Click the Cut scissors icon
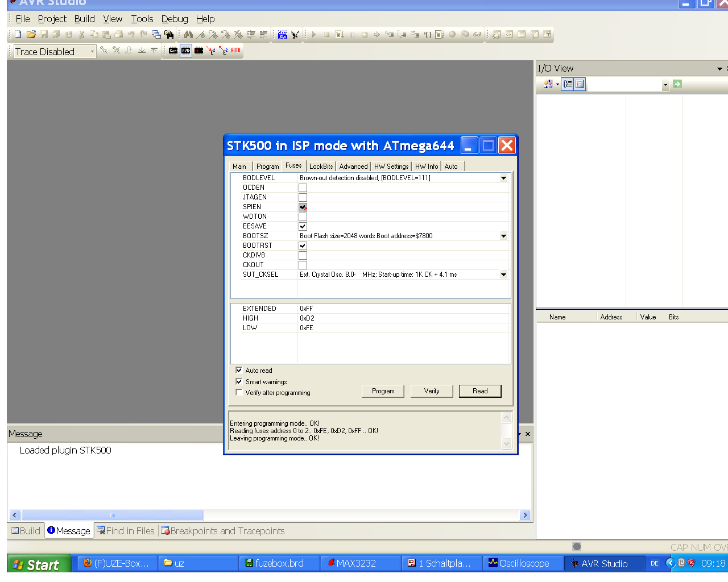 [81, 34]
